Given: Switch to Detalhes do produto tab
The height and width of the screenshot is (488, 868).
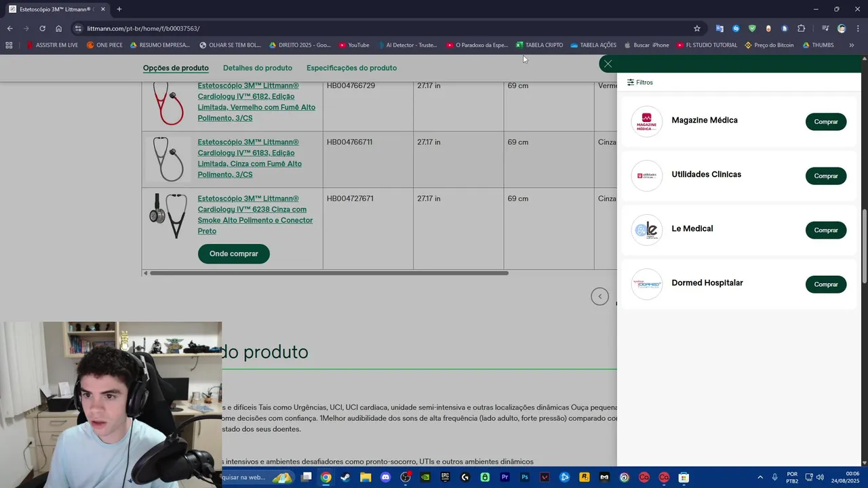Looking at the screenshot, I should pyautogui.click(x=258, y=68).
